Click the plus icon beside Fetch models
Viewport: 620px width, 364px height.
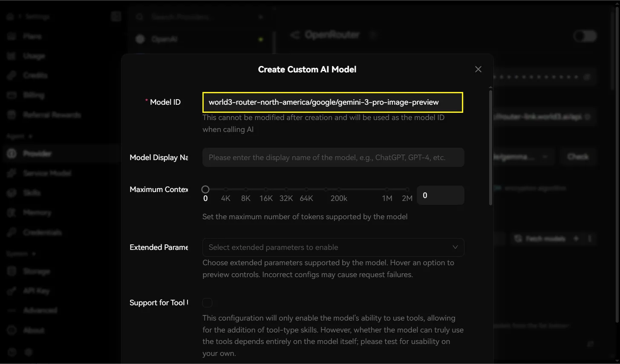pos(576,238)
